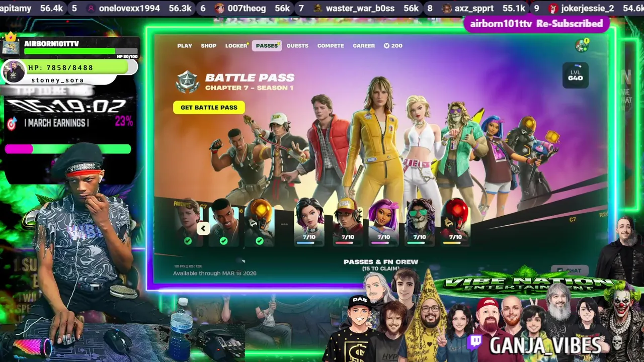
Task: Click the stoney_sora username label
Action: [x=57, y=80]
